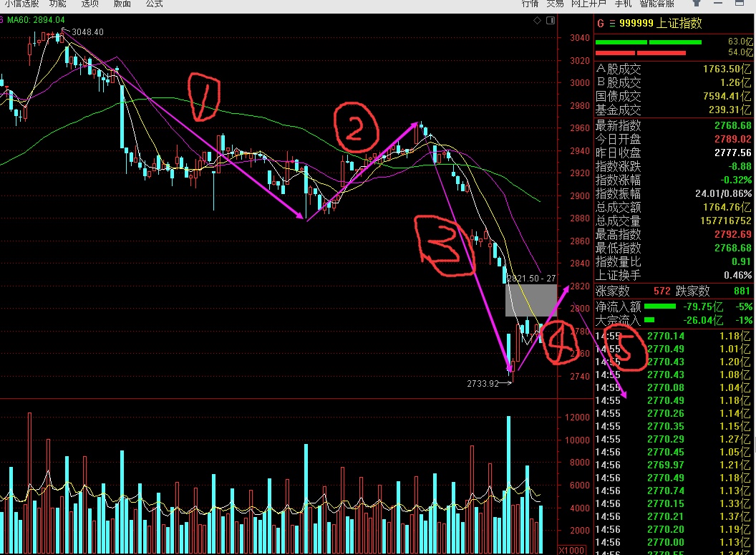This screenshot has width=756, height=555.
Task: Switch to the 行情 tab
Action: point(530,4)
